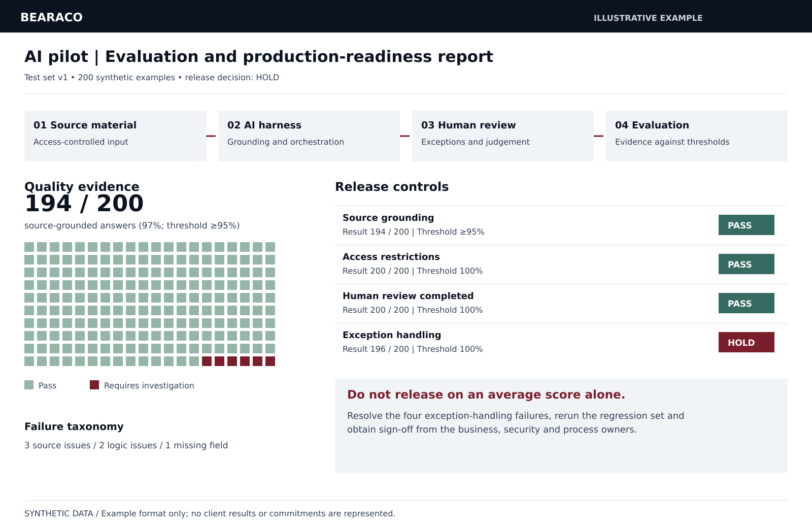Click the red Requires investigation legend swatch

pos(94,385)
